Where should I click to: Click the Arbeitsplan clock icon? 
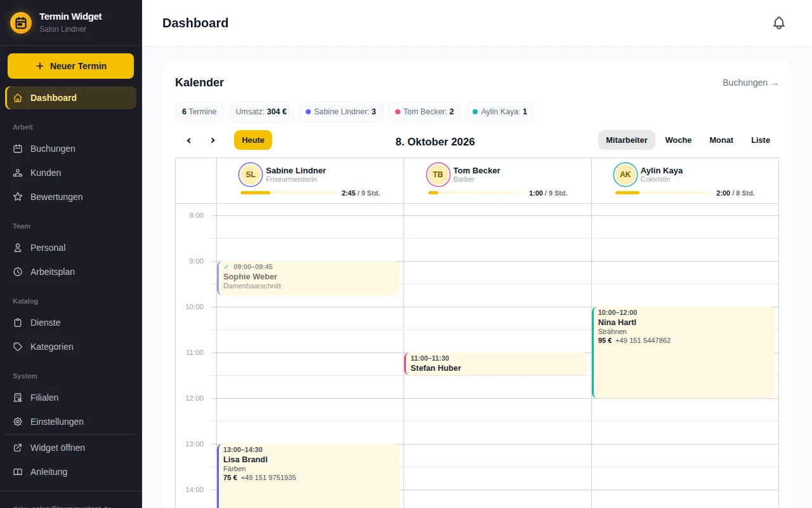coord(18,272)
